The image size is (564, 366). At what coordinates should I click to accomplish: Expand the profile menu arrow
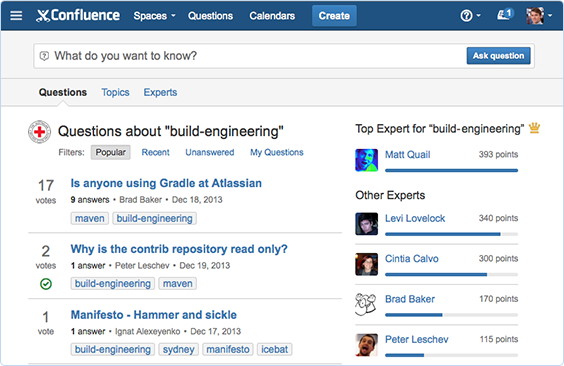pos(550,15)
